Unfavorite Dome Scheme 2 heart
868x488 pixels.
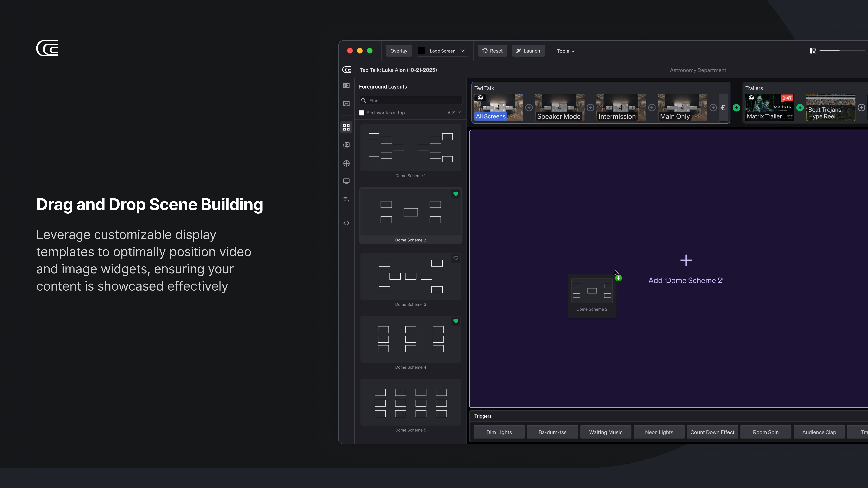pyautogui.click(x=456, y=194)
